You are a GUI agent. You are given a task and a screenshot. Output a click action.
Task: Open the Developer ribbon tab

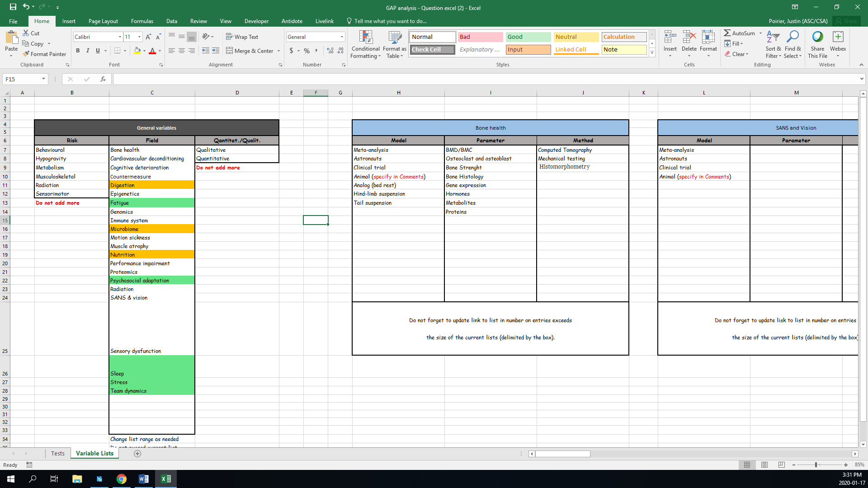pos(256,21)
